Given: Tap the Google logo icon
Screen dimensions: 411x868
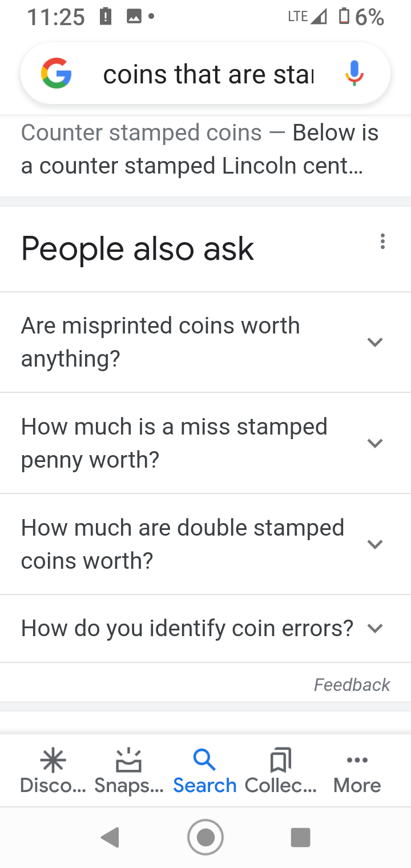Looking at the screenshot, I should point(57,74).
